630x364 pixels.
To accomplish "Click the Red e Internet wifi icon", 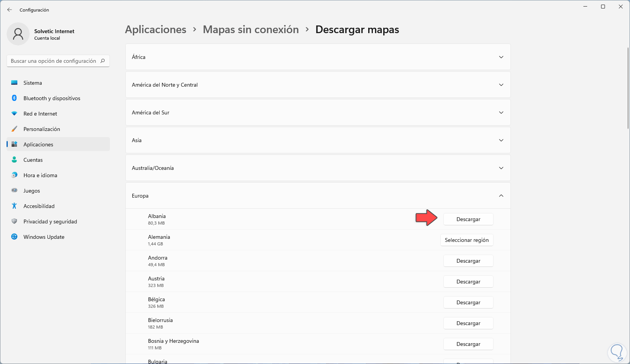I will coord(14,114).
